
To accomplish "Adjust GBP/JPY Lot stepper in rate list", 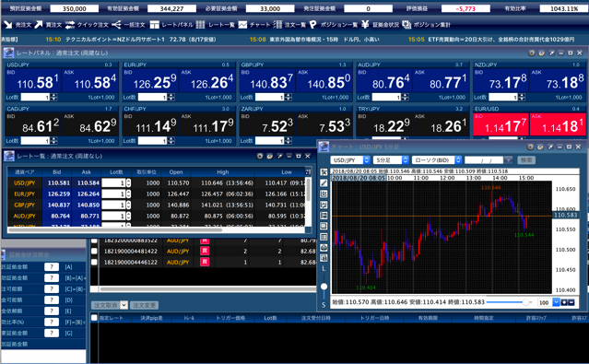I will [x=128, y=205].
